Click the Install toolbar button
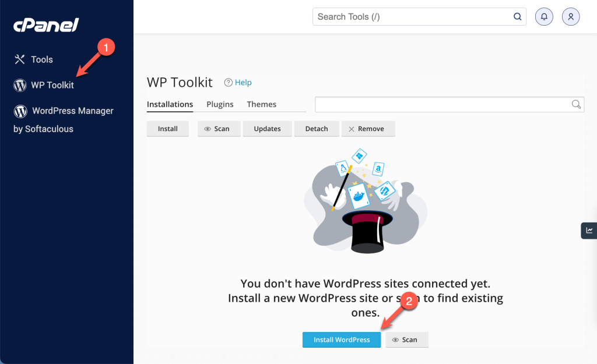This screenshot has height=364, width=597. pos(167,129)
